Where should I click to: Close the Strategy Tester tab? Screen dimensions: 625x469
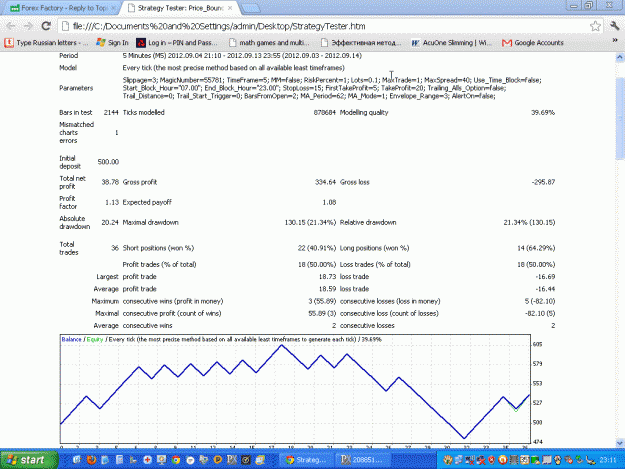pyautogui.click(x=230, y=8)
